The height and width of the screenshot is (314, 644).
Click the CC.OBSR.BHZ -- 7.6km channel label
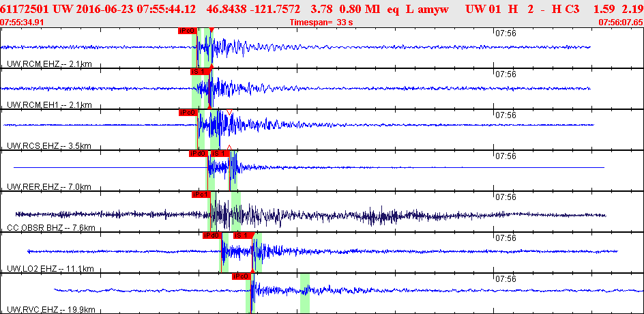click(51, 228)
